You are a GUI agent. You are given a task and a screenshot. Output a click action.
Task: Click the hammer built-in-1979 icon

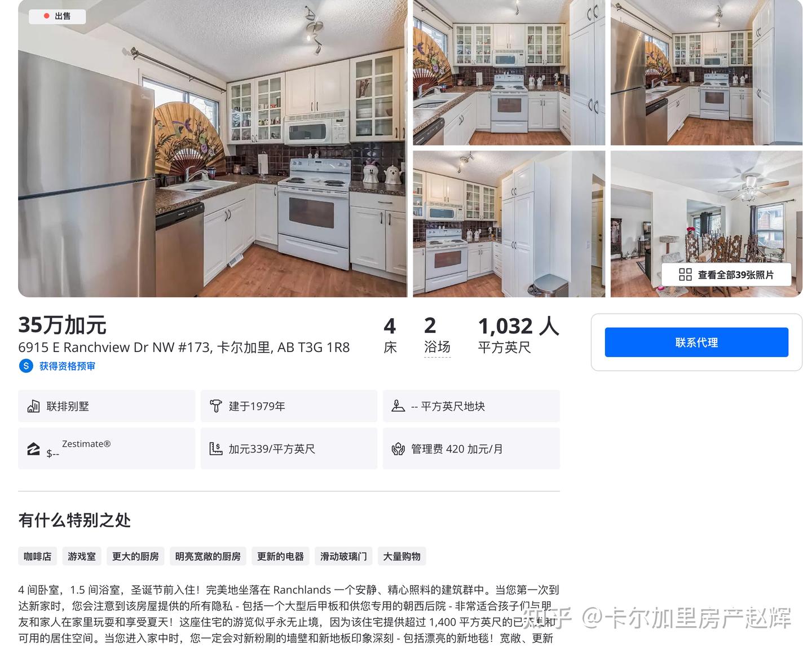pyautogui.click(x=215, y=406)
